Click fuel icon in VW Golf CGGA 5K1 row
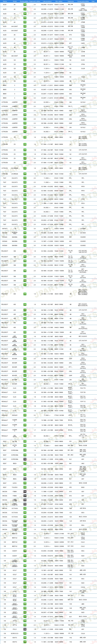Viewport: 97px width, 644px height. (25, 587)
